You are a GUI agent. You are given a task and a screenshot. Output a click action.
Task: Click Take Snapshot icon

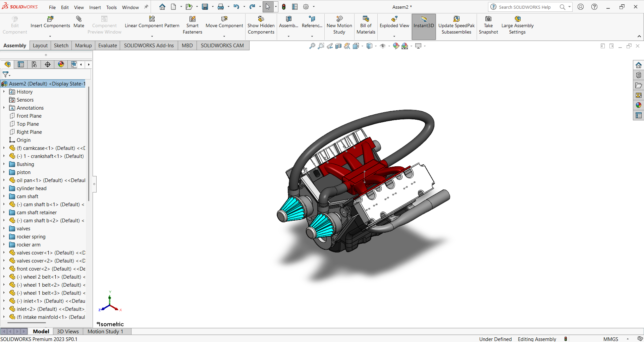[x=488, y=19]
